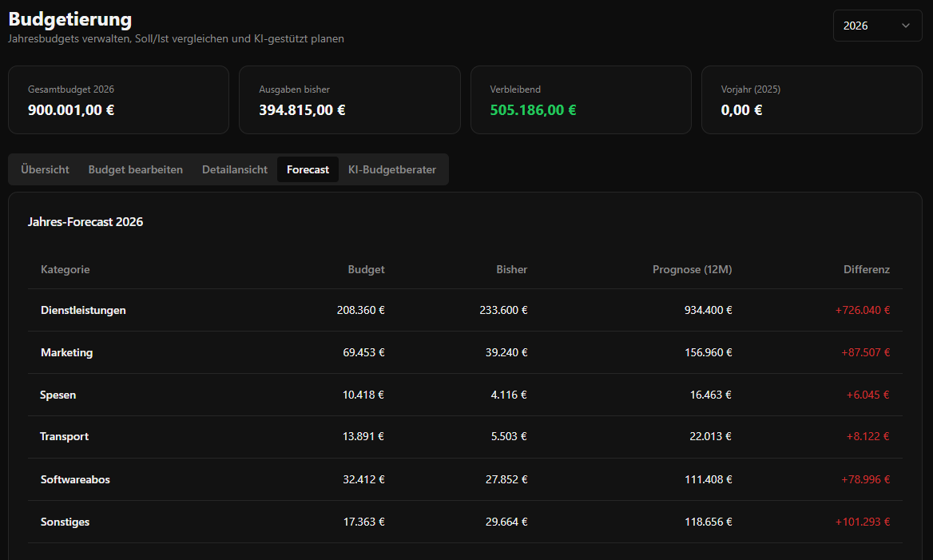Switch to the Übersicht tab
Viewport: 933px width, 560px height.
tap(45, 169)
